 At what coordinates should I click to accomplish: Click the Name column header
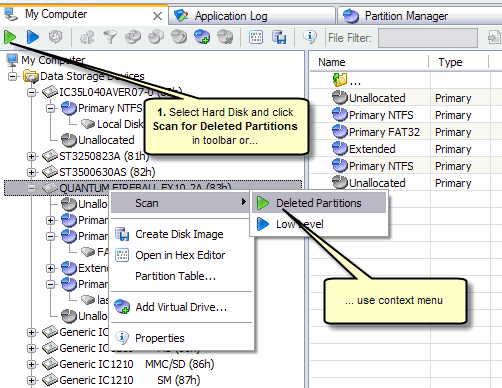369,62
